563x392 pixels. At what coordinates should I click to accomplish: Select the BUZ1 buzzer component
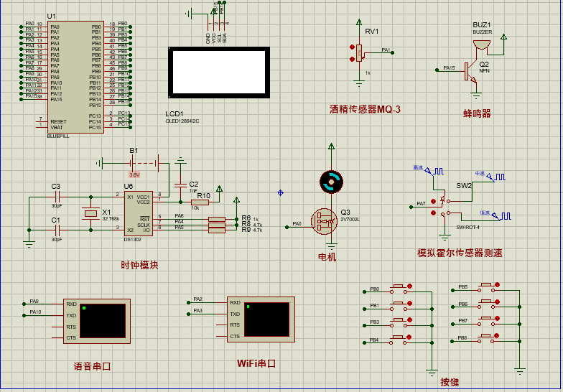pyautogui.click(x=481, y=45)
